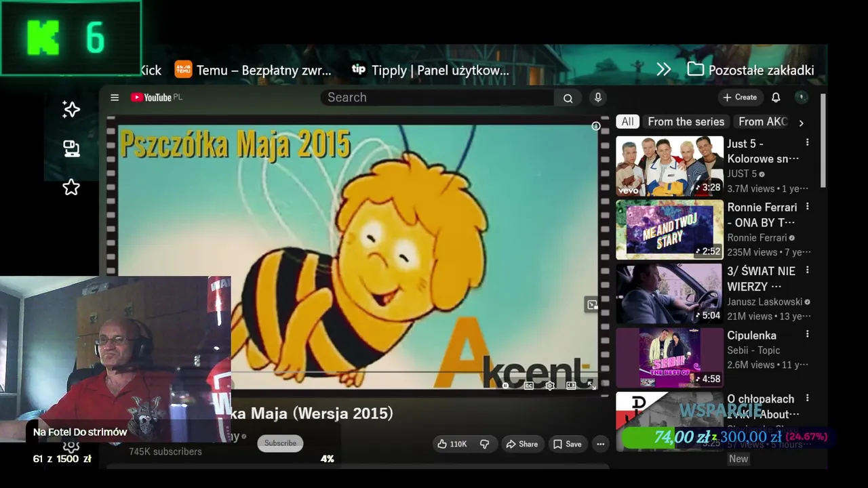Expand hidden bookmarks double-chevron
Viewport: 868px width, 488px height.
tap(664, 70)
